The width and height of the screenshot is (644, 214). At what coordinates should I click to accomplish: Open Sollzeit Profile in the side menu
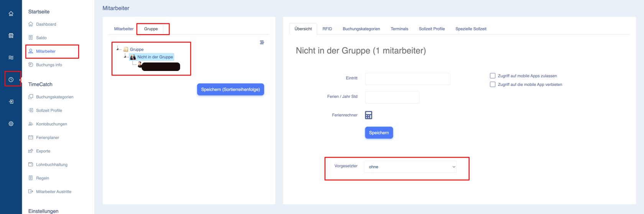pyautogui.click(x=49, y=110)
